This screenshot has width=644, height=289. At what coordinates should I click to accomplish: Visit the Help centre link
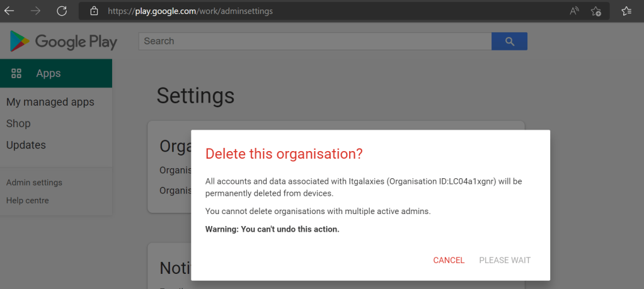27,200
